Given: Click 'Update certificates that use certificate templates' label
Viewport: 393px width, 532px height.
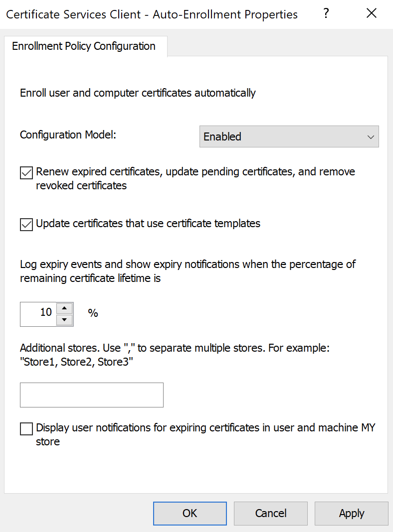Looking at the screenshot, I should 148,224.
